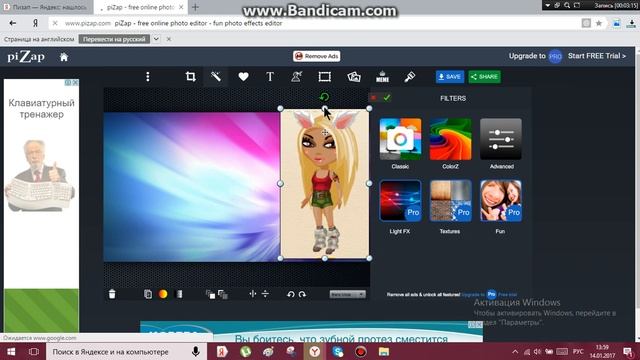Open the ColorZ filters category
Screen dimensions: 640x360
[450, 139]
